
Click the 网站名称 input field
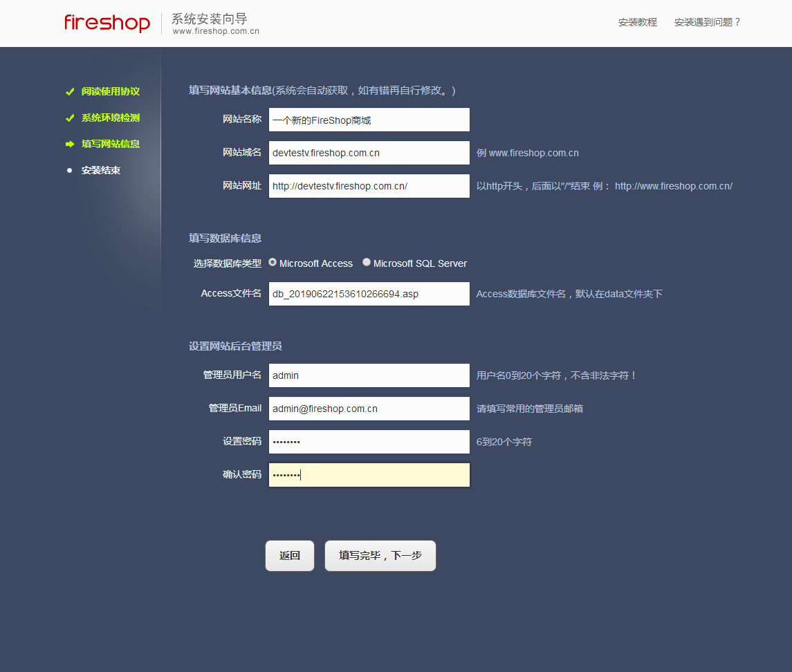[x=369, y=120]
